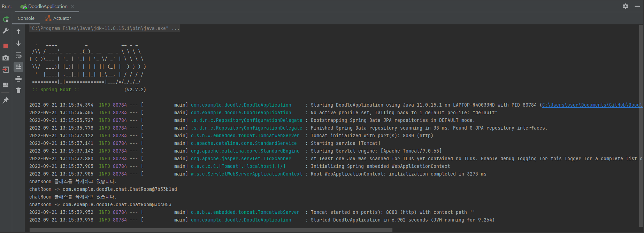The width and height of the screenshot is (644, 233).
Task: Jump up the stack trace arrow
Action: tap(18, 31)
